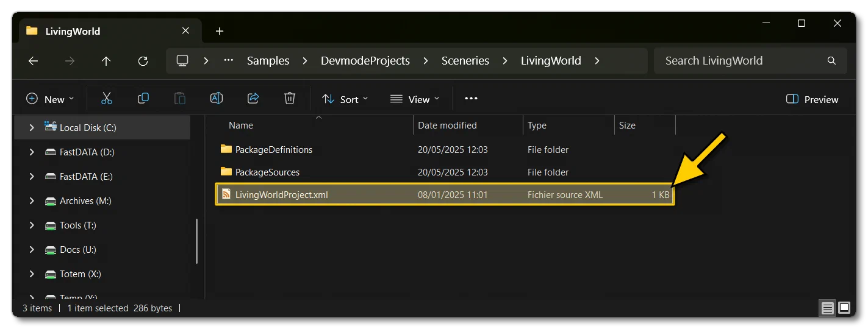Open chevron after Samples breadcrumb
Image resolution: width=868 pixels, height=329 pixels.
[x=305, y=61]
